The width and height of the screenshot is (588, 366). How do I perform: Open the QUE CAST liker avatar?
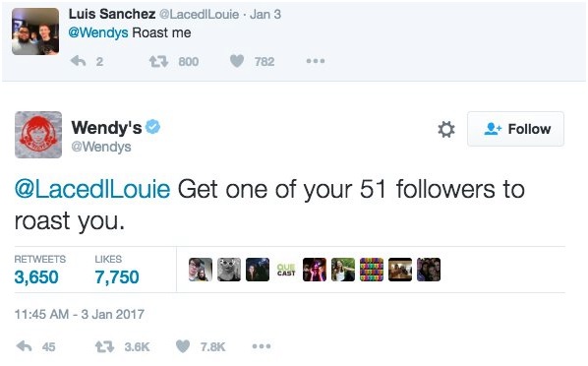coord(286,270)
